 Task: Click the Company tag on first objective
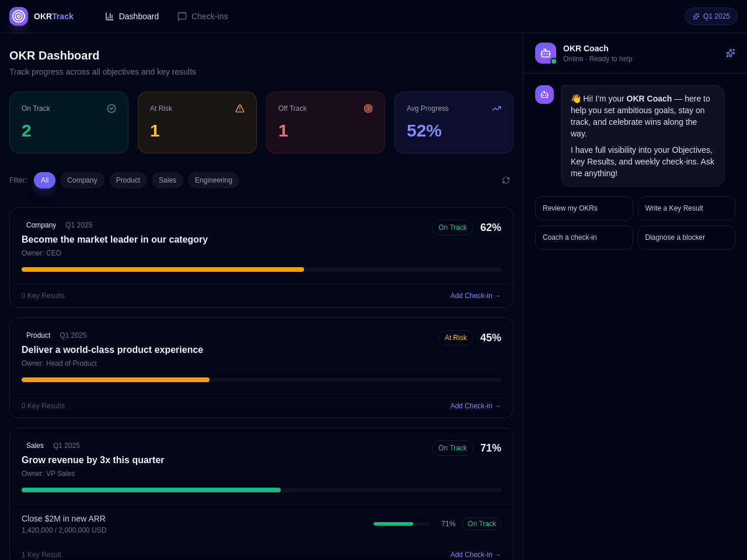pyautogui.click(x=41, y=225)
